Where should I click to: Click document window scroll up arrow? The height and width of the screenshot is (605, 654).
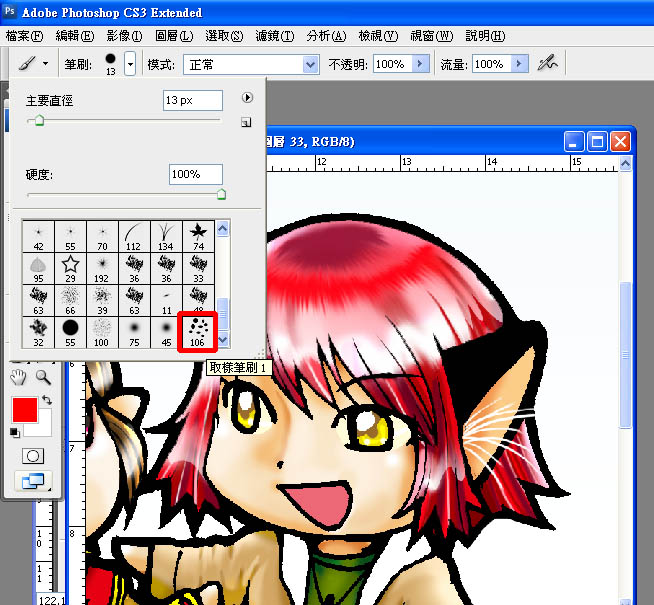[625, 163]
